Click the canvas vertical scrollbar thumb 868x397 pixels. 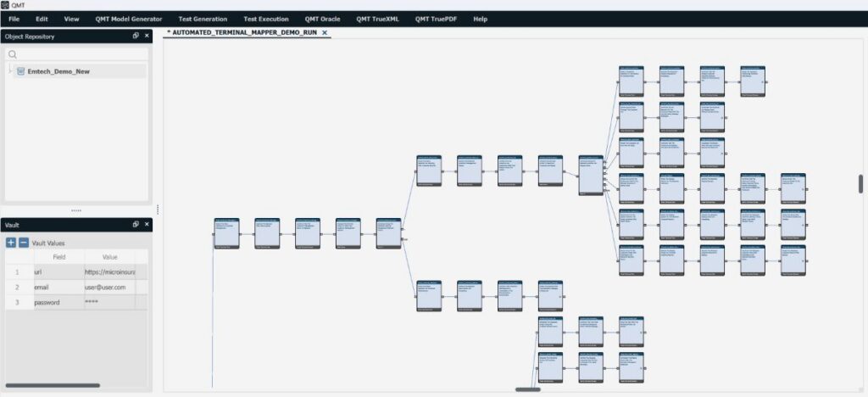pyautogui.click(x=861, y=184)
